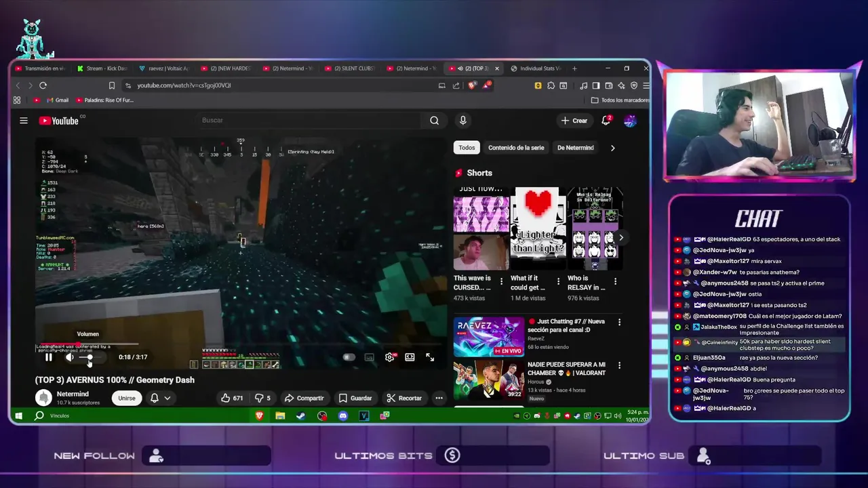Show more filter chips with right arrow

(612, 148)
